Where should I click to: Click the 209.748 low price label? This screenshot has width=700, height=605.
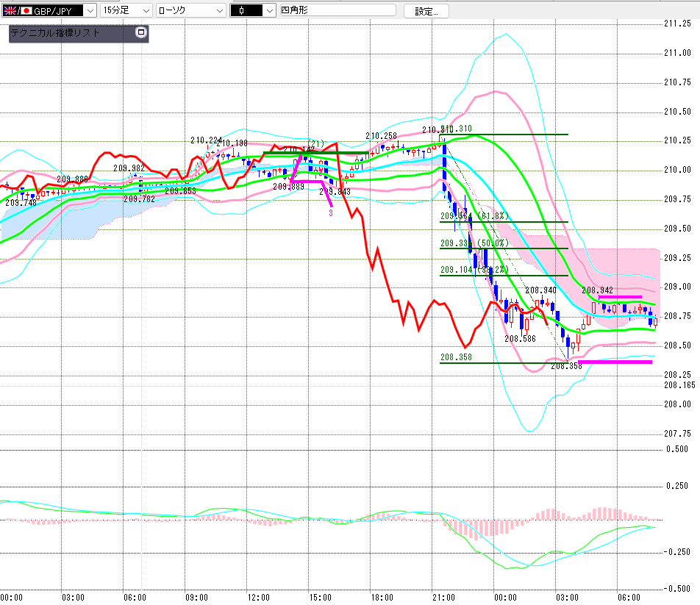(x=21, y=203)
